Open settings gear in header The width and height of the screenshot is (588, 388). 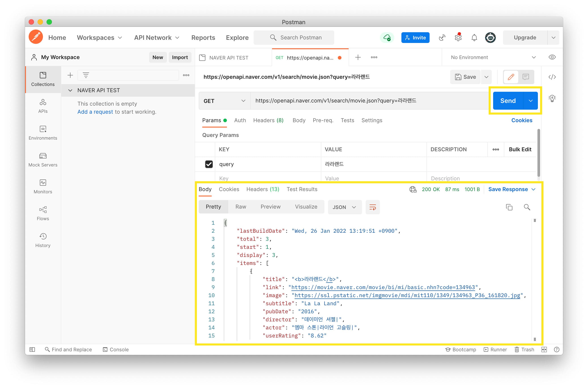tap(458, 38)
